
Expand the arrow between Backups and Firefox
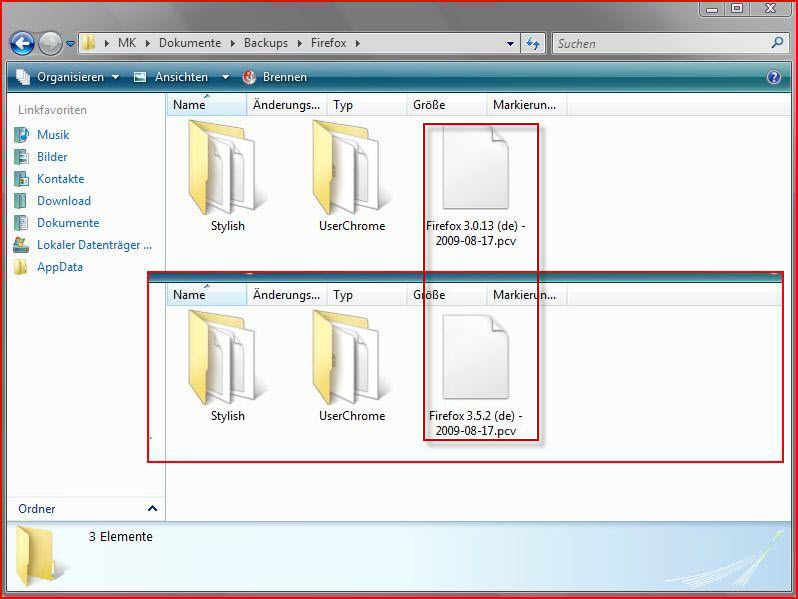click(300, 44)
